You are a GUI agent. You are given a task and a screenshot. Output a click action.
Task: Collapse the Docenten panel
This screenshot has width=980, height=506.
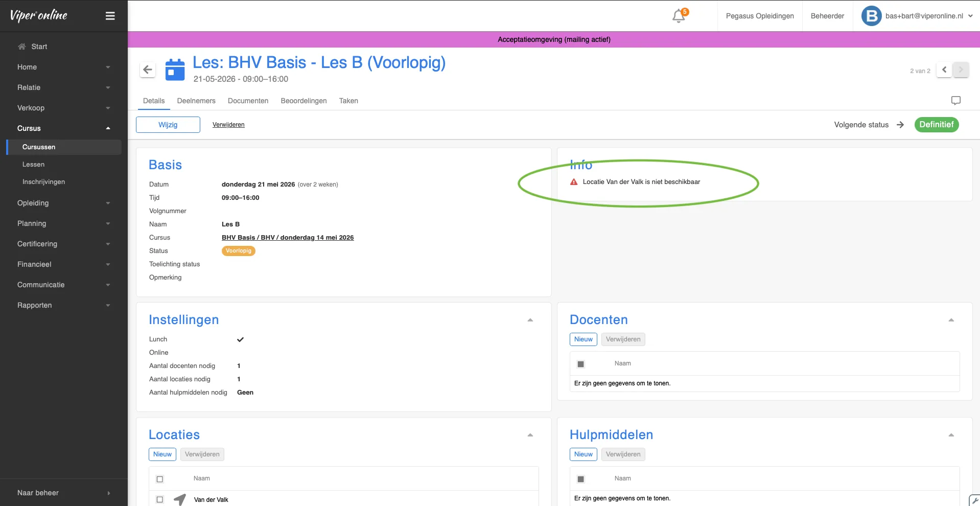point(951,320)
